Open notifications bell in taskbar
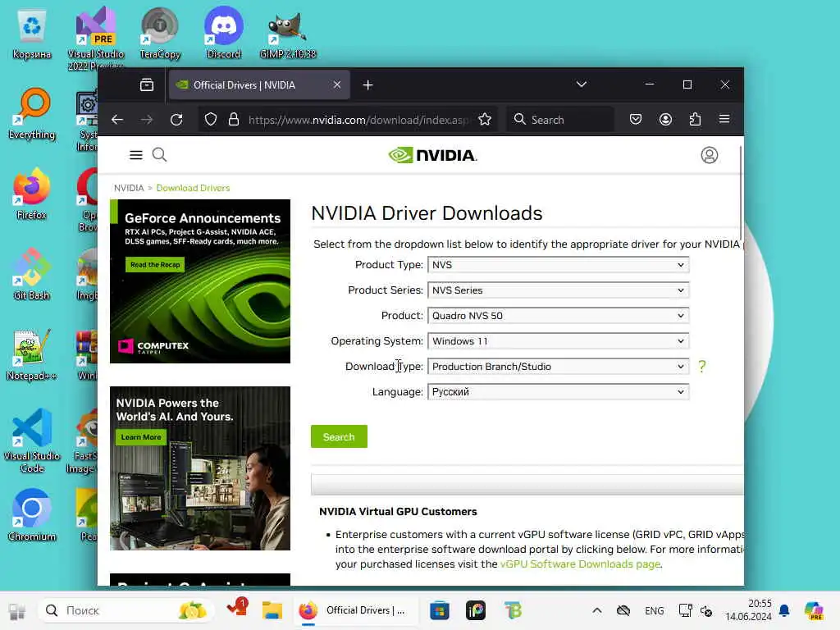Viewport: 840px width, 630px height. click(784, 610)
